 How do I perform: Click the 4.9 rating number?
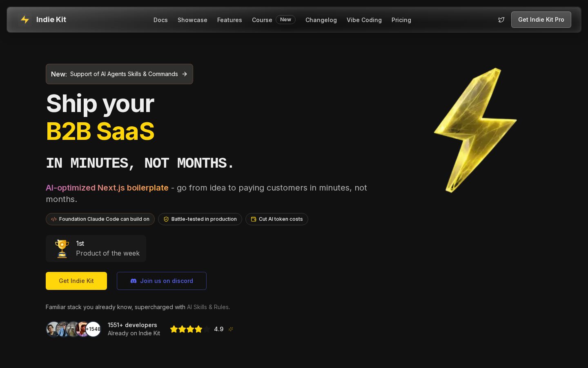coord(219,329)
